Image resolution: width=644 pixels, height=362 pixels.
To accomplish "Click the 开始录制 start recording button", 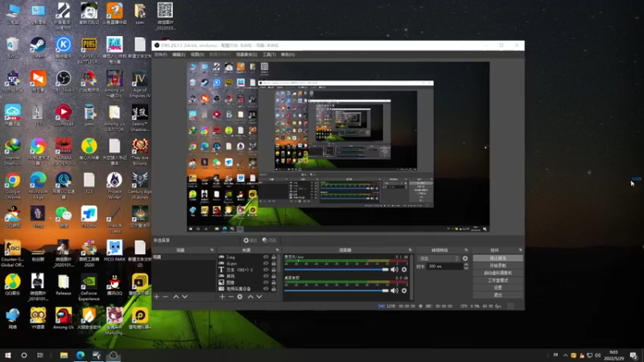I will (497, 265).
